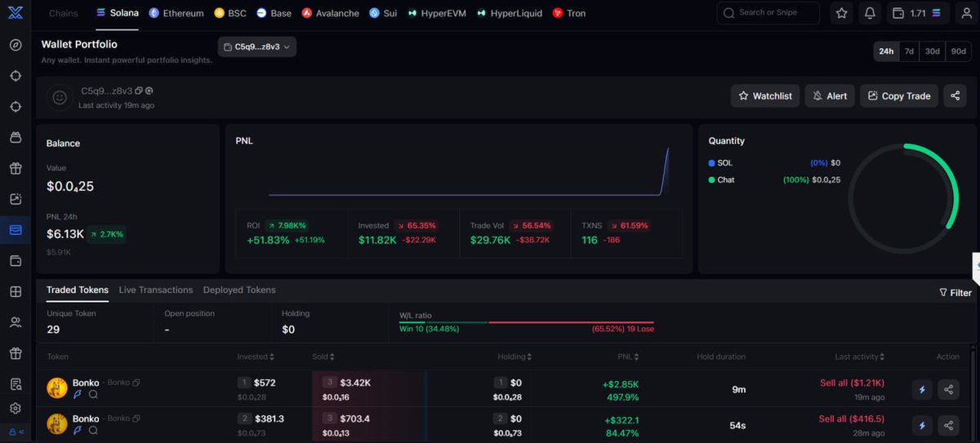Switch to the HyperEVM chain
The width and height of the screenshot is (980, 443).
pos(437,13)
